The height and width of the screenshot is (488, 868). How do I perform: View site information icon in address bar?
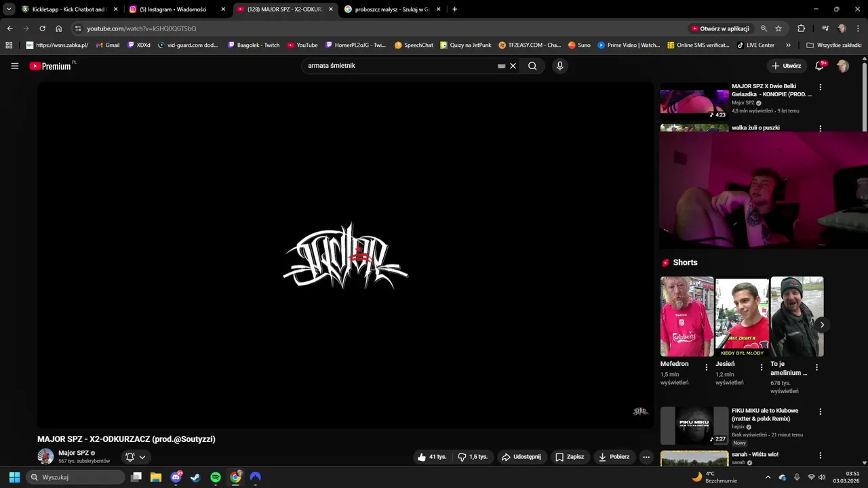[x=78, y=28]
